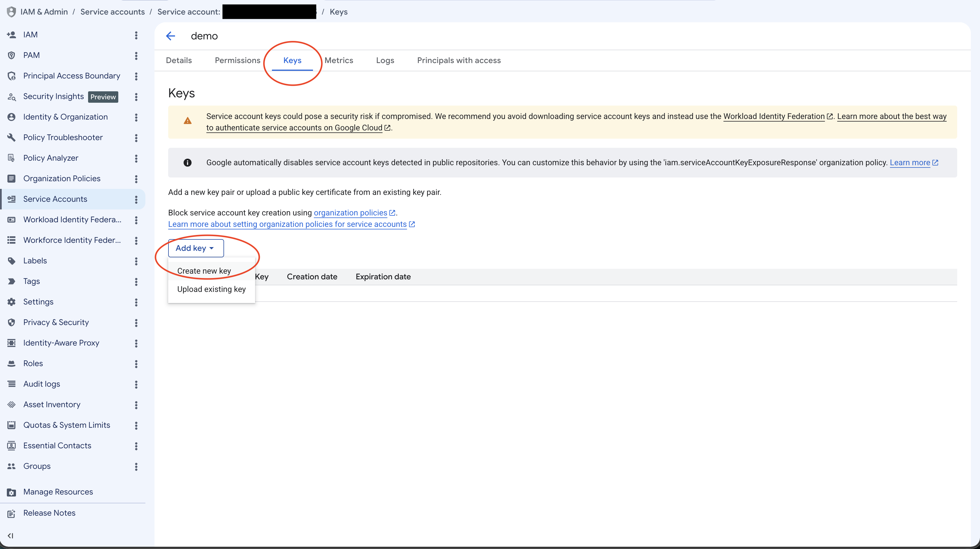Click the Labels tag icon in sidebar
Screen dimensions: 980x549
coord(11,261)
